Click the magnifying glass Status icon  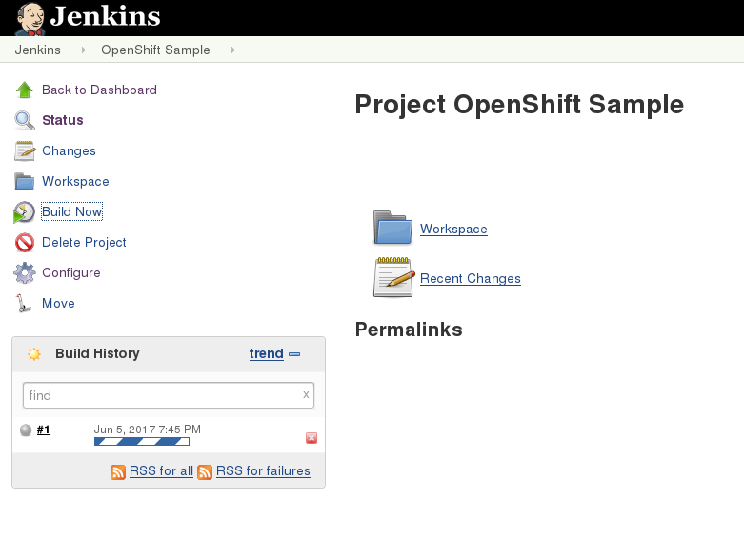tap(24, 120)
